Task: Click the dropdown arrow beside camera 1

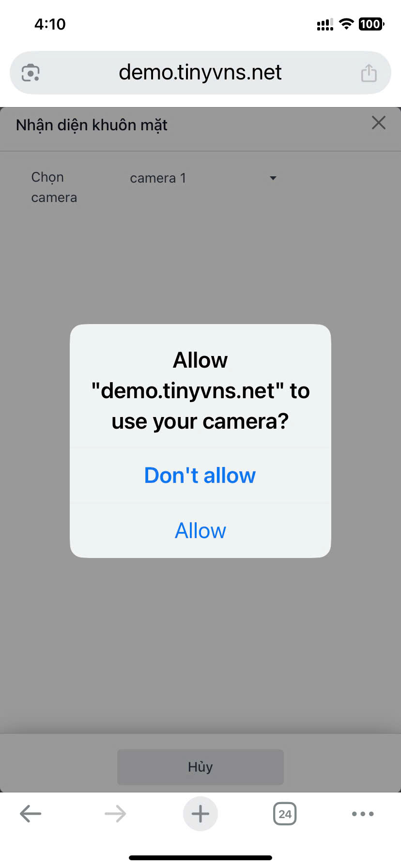Action: [273, 178]
